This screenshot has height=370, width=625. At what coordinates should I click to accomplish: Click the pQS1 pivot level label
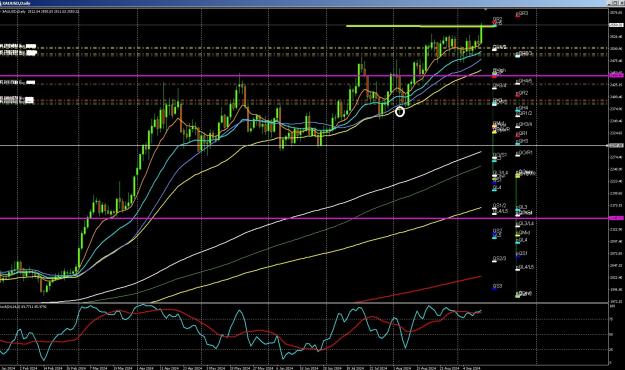point(523,253)
